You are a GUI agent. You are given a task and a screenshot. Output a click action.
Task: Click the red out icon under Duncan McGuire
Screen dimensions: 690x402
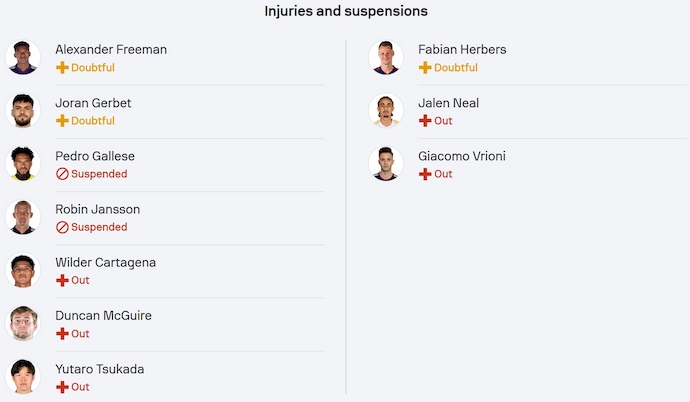pos(62,333)
